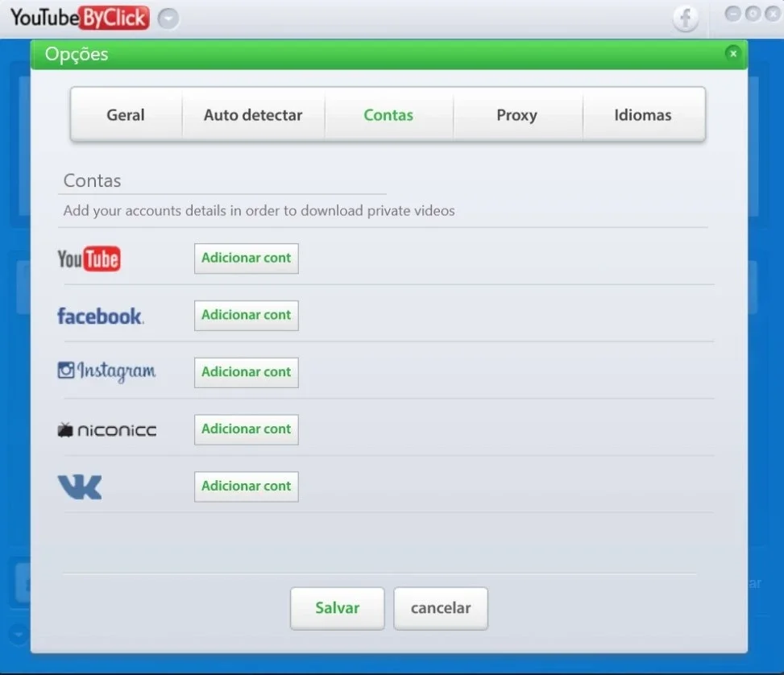This screenshot has height=675, width=784.
Task: Open the Proxy tab
Action: tap(517, 115)
